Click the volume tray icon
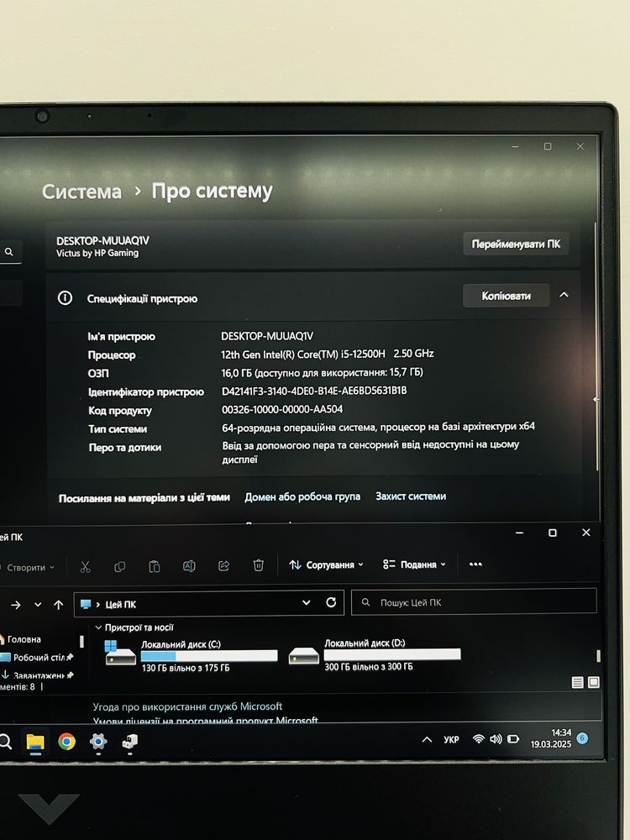630x840 pixels. [496, 738]
